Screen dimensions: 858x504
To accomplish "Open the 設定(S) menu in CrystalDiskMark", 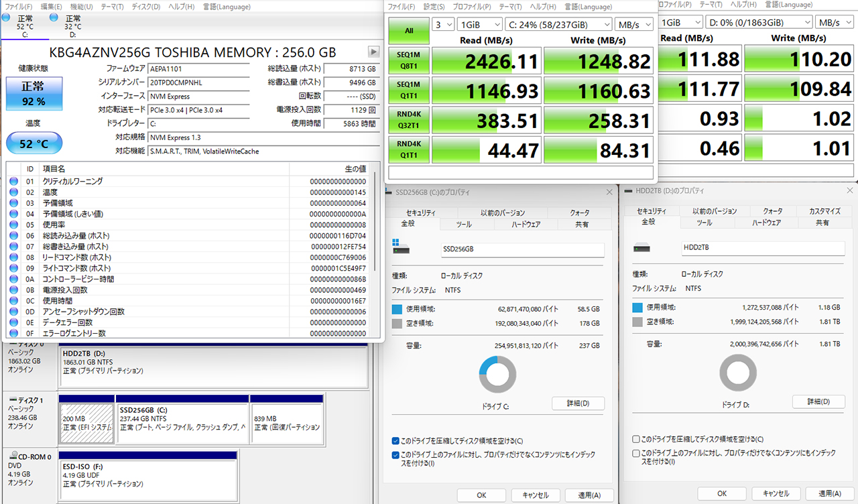I will 434,7.
